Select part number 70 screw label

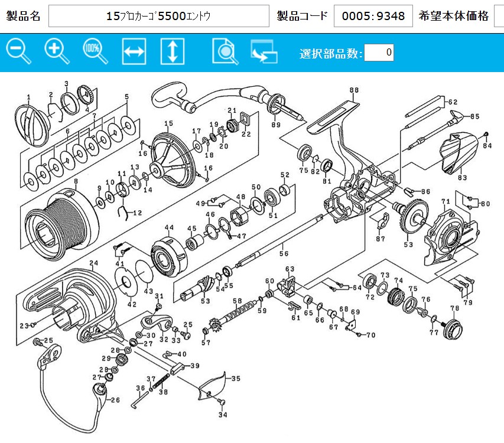click(x=370, y=335)
